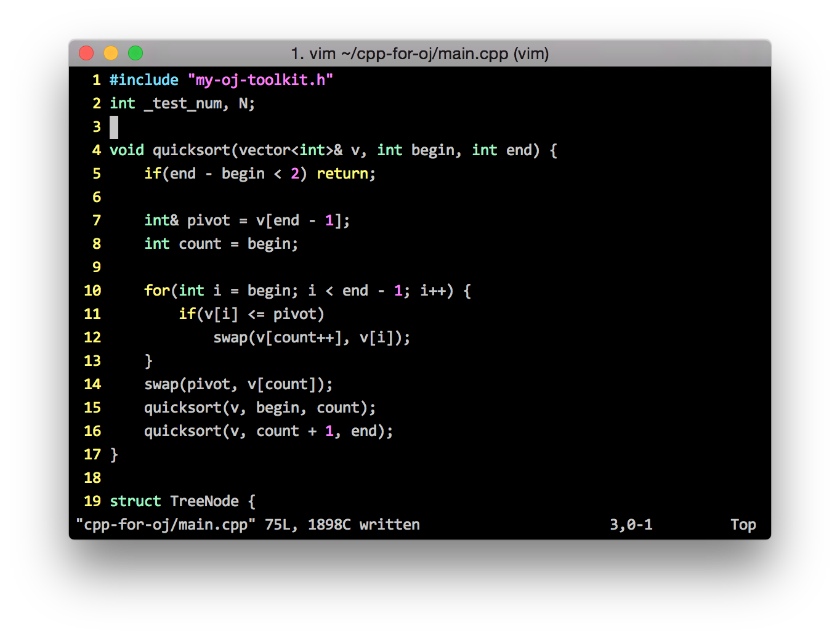840x638 pixels.
Task: Click the green zoom traffic light button
Action: pos(135,54)
